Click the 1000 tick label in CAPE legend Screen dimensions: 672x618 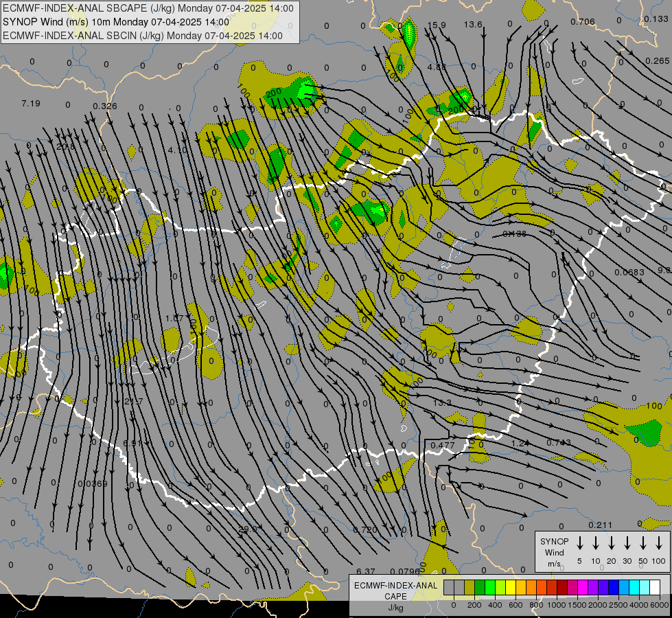tap(557, 605)
